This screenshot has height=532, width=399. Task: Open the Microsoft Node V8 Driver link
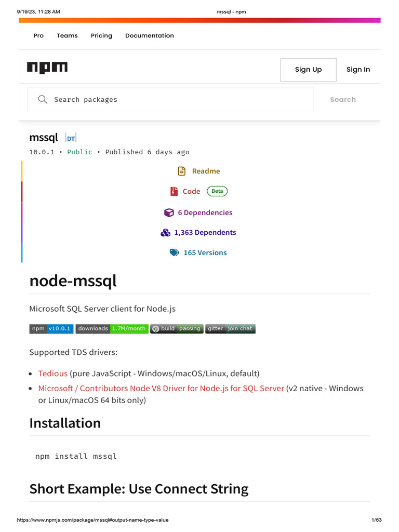(161, 388)
